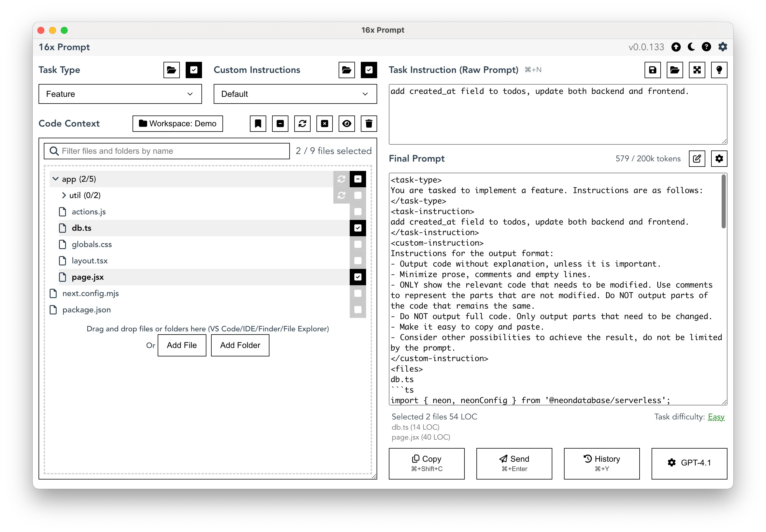Deselect all files with the minus square icon
This screenshot has height=532, width=766.
pyautogui.click(x=280, y=124)
